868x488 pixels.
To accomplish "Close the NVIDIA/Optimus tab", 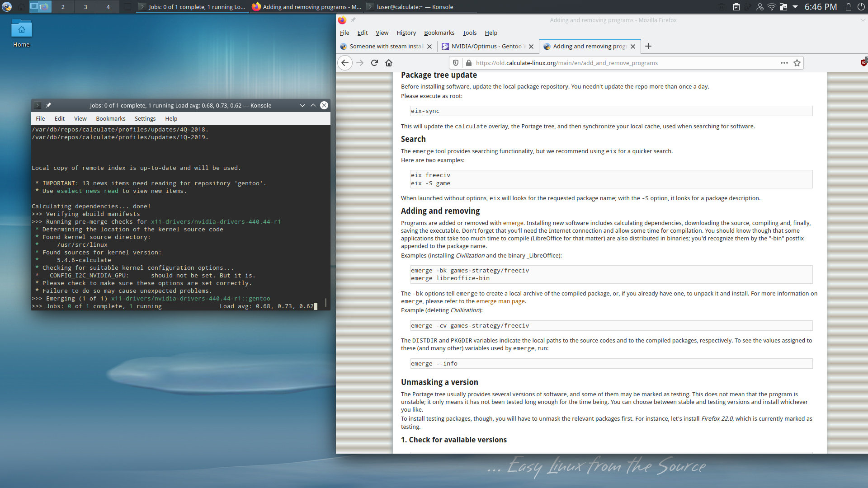I will (531, 47).
